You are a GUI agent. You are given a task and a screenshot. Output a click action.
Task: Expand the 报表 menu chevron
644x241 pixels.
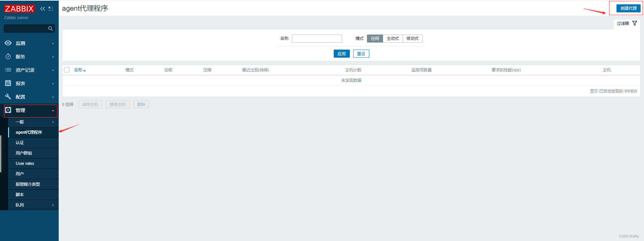pyautogui.click(x=53, y=84)
